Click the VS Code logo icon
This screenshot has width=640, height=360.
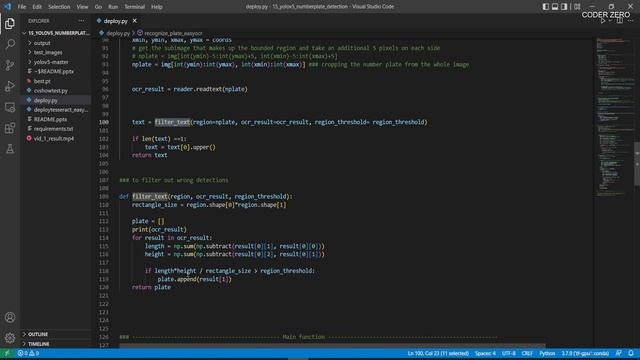(x=7, y=7)
